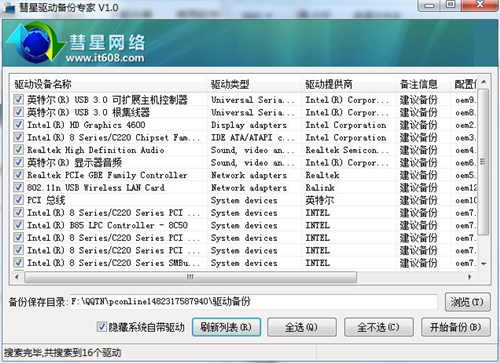
Task: Sort by 配置 column header
Action: 464,84
